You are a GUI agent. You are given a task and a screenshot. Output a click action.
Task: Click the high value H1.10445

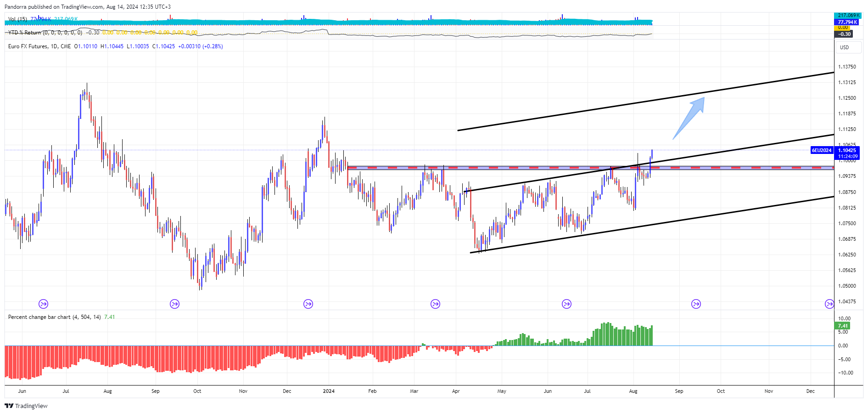point(112,46)
